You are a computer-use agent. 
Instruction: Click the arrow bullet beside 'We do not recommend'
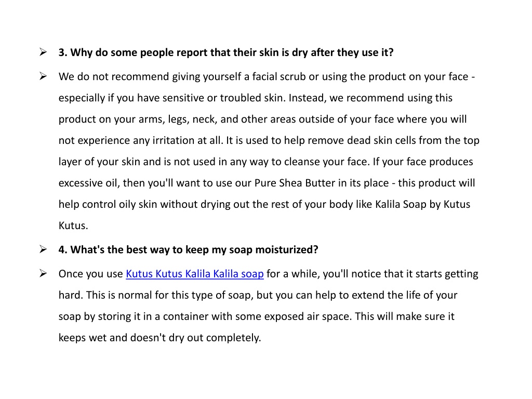point(43,76)
